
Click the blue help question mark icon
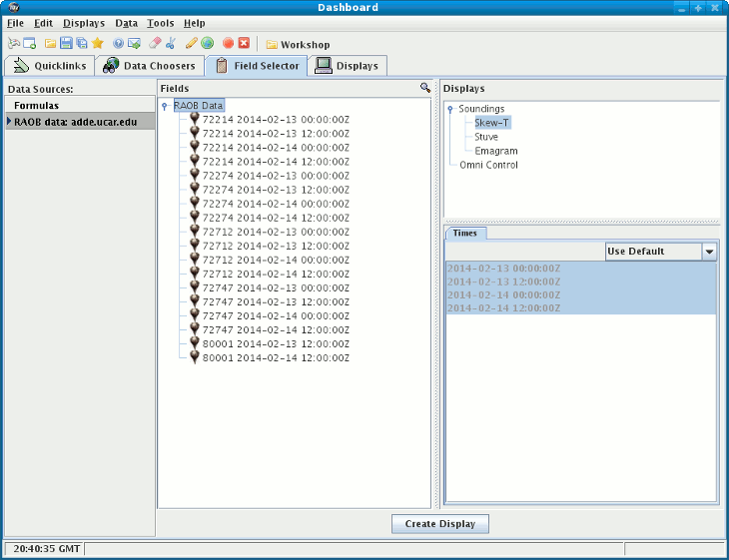pyautogui.click(x=118, y=44)
